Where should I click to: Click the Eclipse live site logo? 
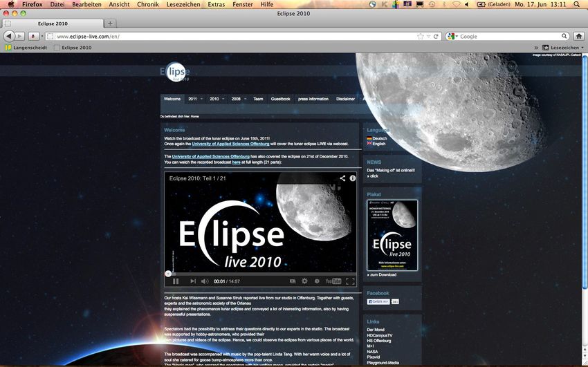(x=175, y=72)
